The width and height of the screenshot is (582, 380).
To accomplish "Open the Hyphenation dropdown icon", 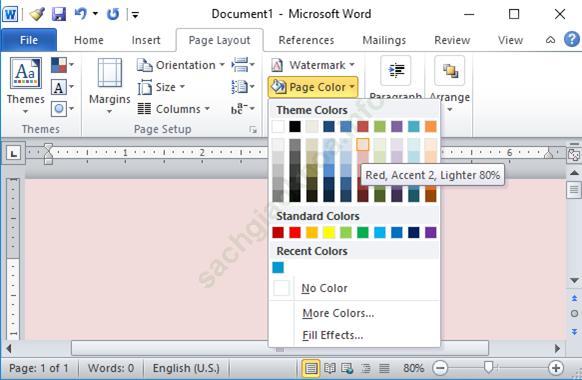I will point(243,109).
